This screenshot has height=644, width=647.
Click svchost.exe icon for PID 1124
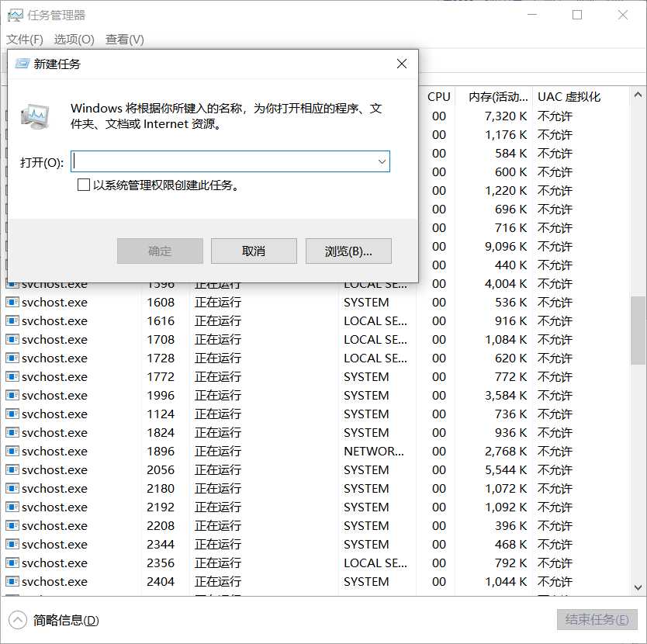(x=12, y=414)
